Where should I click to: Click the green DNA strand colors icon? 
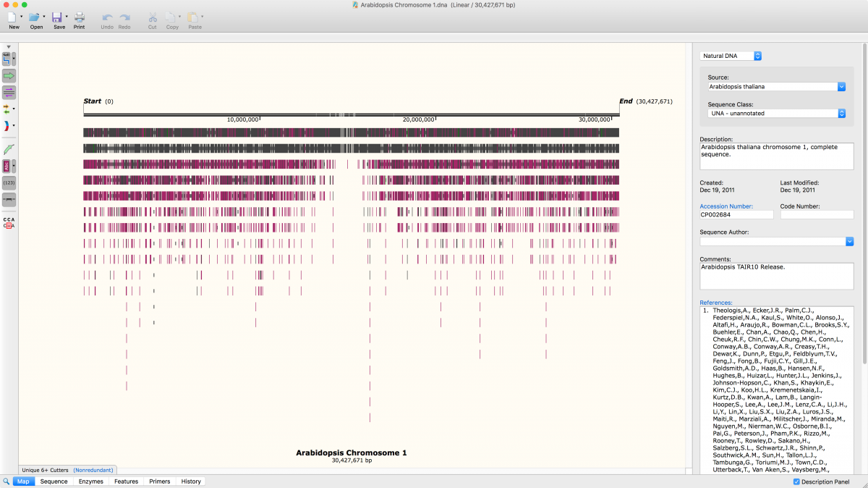pyautogui.click(x=9, y=148)
